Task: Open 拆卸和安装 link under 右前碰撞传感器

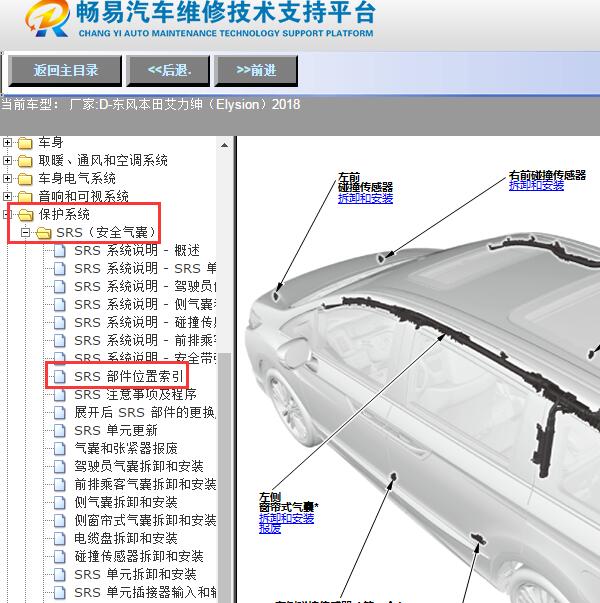Action: (536, 186)
